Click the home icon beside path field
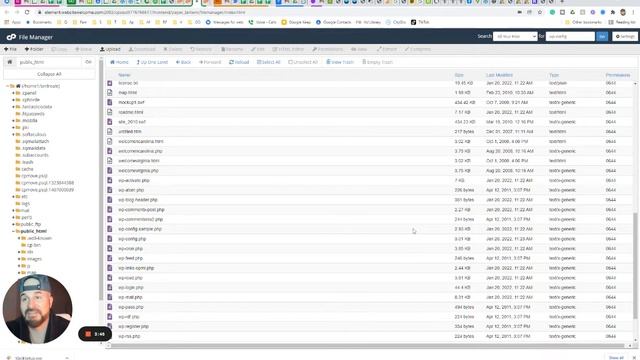Screen dimensions: 640x360 coord(10,62)
